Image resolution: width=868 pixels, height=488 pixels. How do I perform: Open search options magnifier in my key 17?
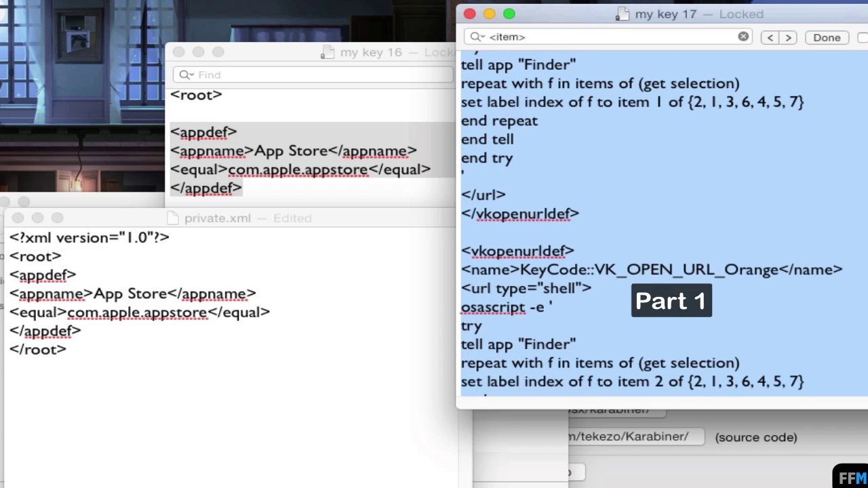point(477,37)
